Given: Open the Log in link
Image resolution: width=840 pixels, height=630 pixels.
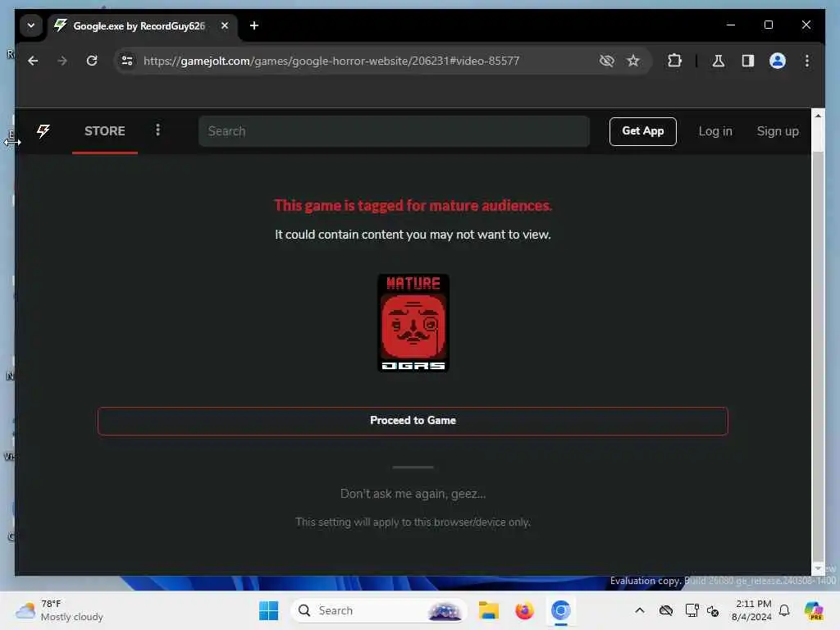Looking at the screenshot, I should [x=715, y=131].
